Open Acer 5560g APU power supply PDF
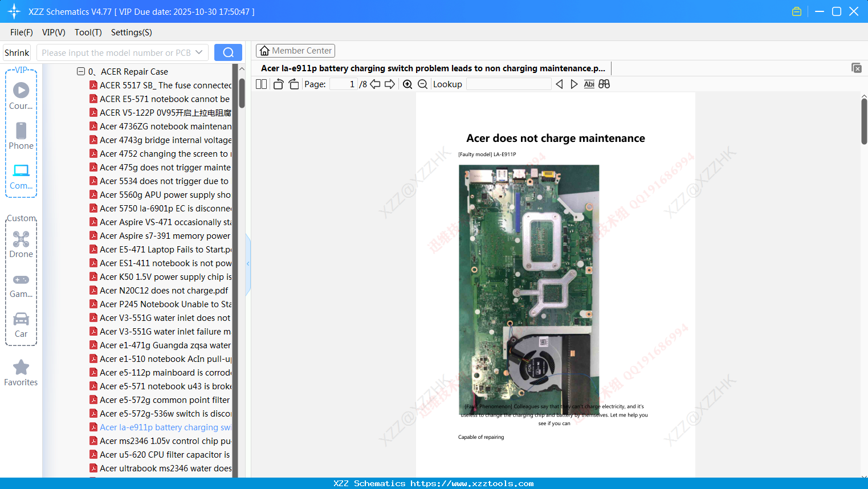 point(160,195)
